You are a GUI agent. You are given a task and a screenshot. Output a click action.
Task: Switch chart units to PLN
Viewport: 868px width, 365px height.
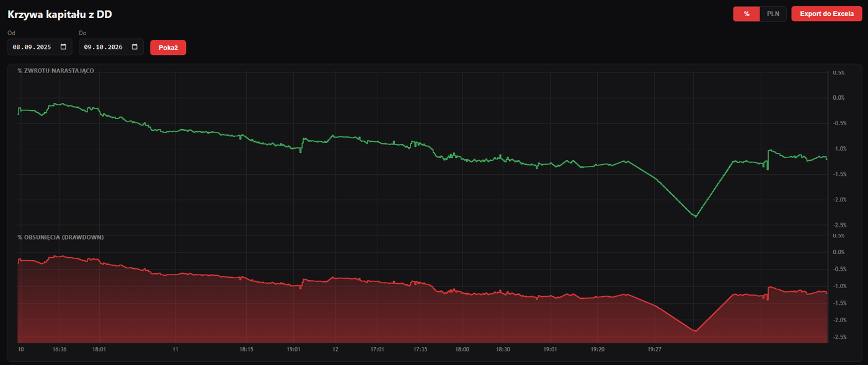(x=773, y=14)
